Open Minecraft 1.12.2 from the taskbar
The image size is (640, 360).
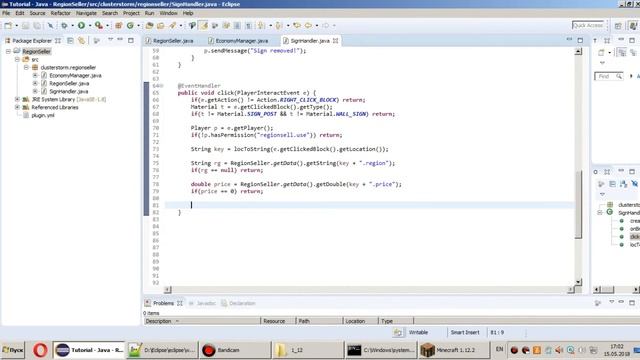[455, 350]
